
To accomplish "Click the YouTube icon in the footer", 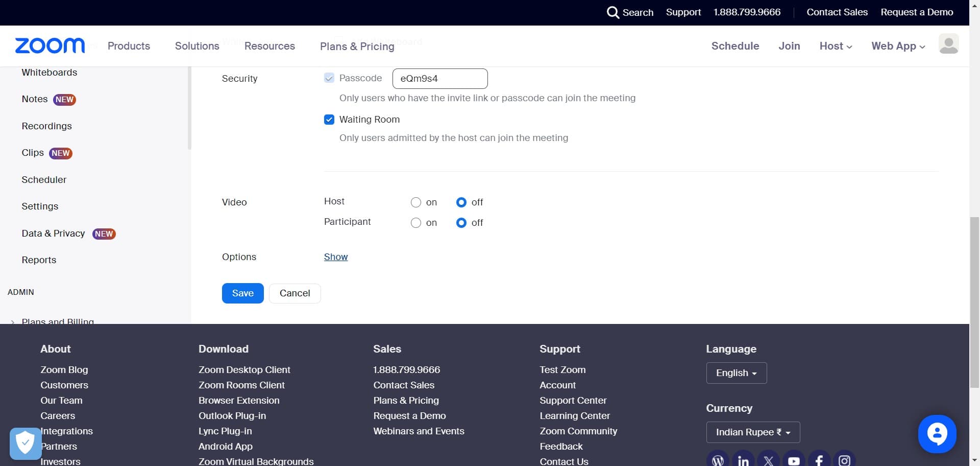I will pos(794,459).
